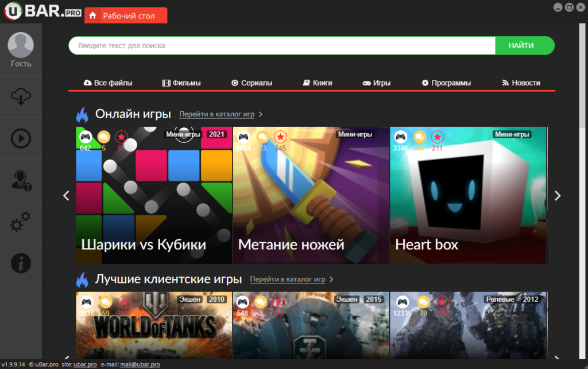
Task: Open the World of Tanks game thumbnail
Action: click(x=154, y=325)
